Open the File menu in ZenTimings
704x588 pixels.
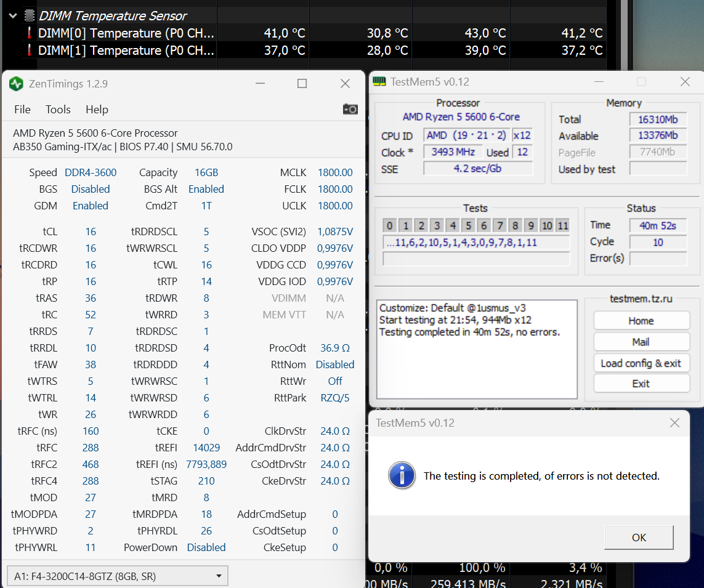[x=22, y=110]
